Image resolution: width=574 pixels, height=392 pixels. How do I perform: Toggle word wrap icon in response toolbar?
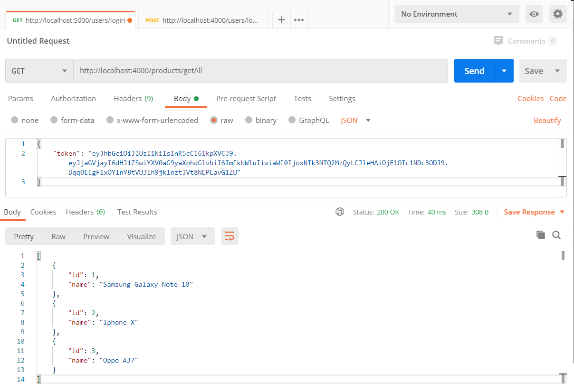click(x=230, y=236)
